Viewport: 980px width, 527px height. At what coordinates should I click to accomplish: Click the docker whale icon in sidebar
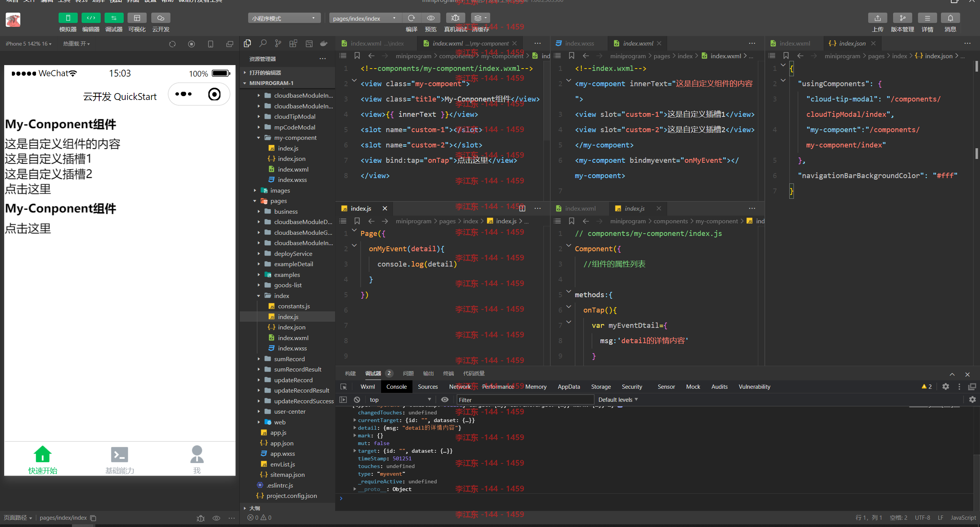coord(324,44)
